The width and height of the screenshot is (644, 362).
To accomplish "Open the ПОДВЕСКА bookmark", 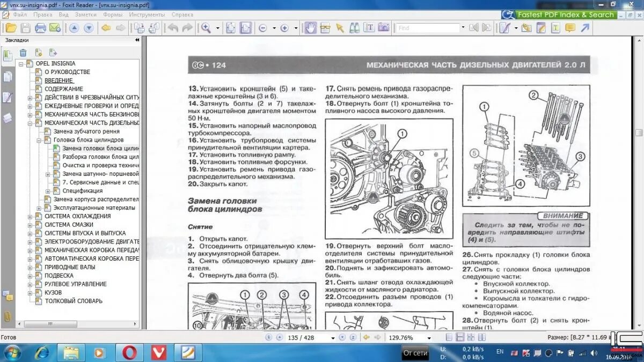I will (x=59, y=276).
